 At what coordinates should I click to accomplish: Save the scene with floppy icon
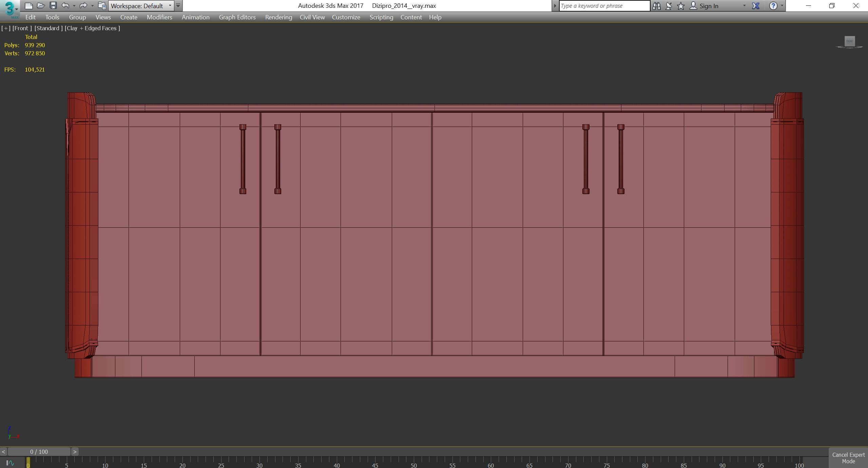53,5
